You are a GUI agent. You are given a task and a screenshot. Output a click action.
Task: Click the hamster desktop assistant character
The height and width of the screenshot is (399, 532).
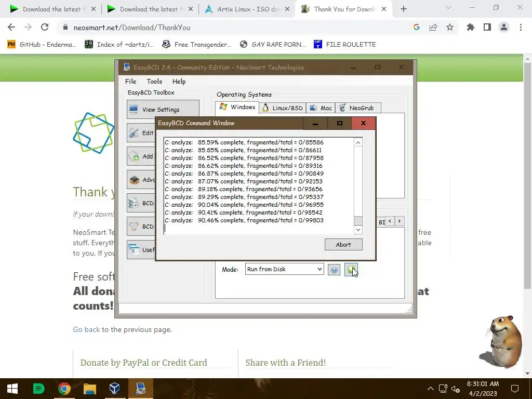click(x=502, y=342)
